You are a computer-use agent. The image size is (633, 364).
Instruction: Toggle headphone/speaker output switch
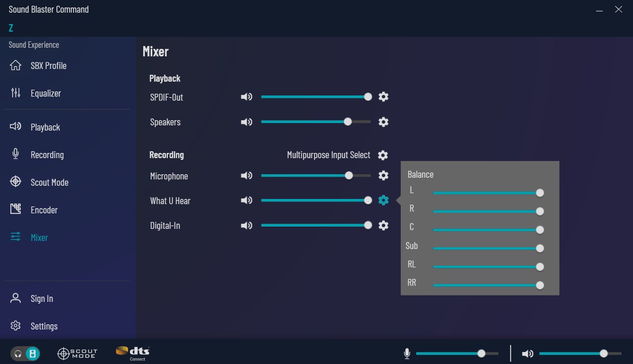tap(25, 354)
